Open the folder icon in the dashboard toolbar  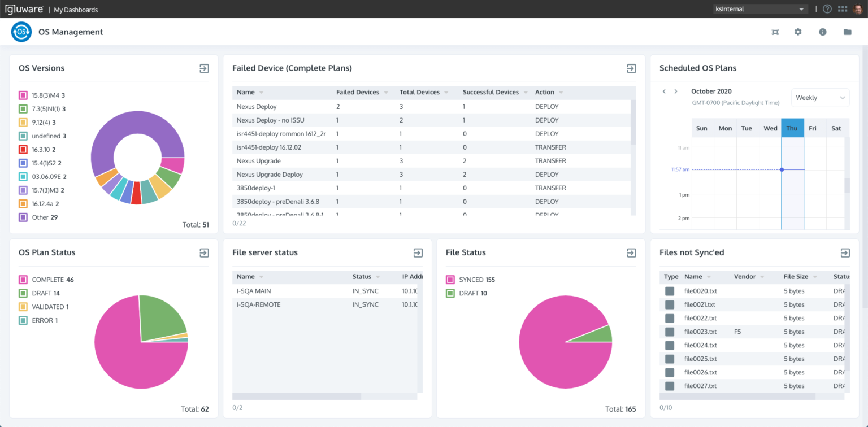(847, 32)
